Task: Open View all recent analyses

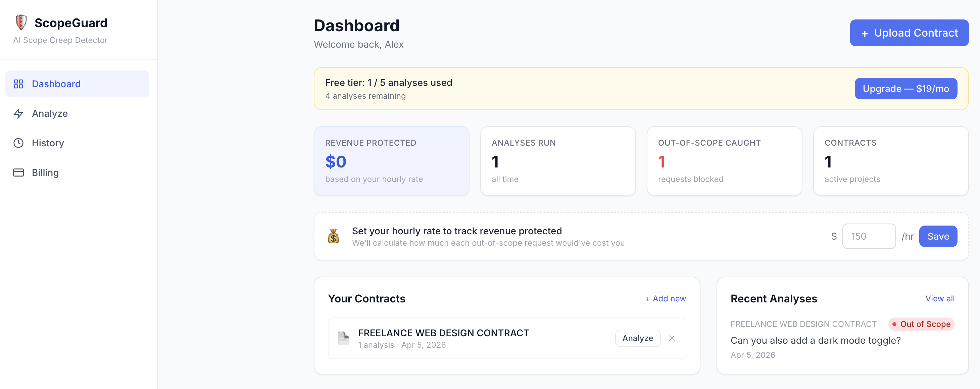Action: (x=940, y=299)
